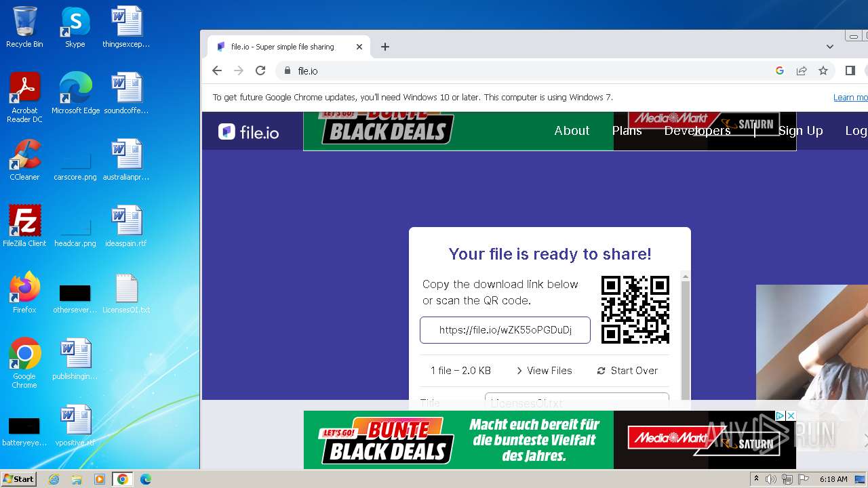Close the bottom ad banner

point(790,415)
